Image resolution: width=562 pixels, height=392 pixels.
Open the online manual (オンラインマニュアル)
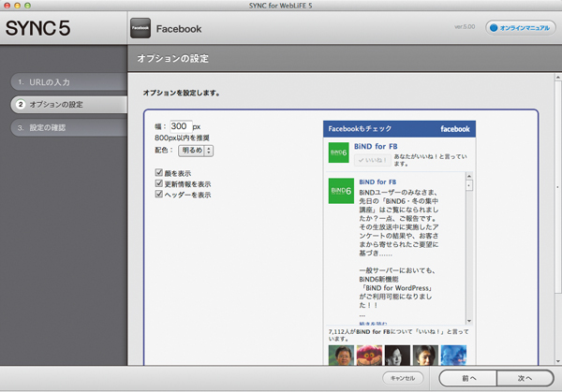click(521, 27)
